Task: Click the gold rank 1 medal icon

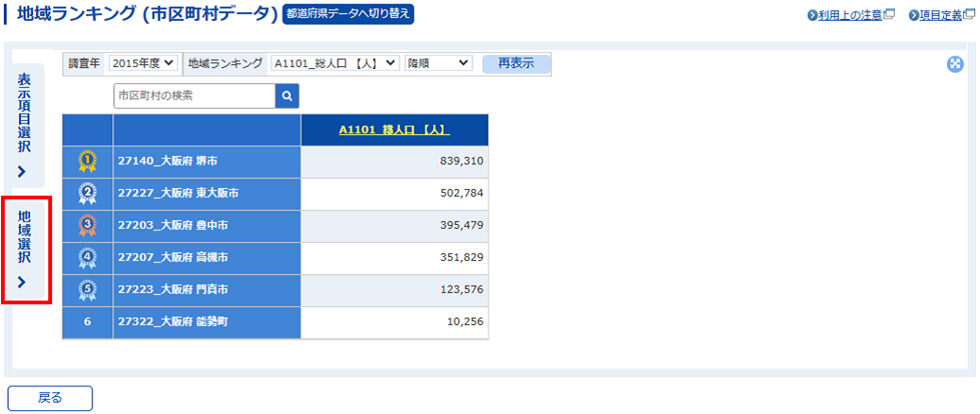Action: 87,162
